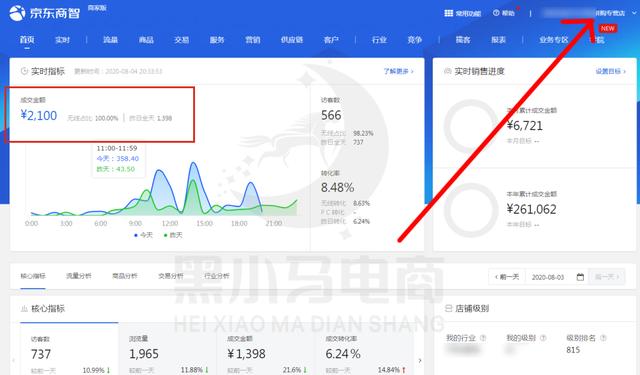Switch to the 核心指标 tab

coord(33,276)
